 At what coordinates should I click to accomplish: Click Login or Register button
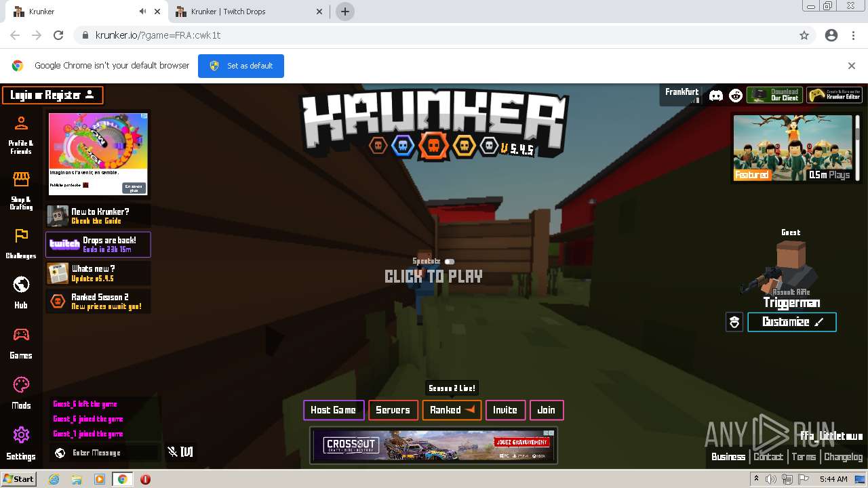(53, 96)
